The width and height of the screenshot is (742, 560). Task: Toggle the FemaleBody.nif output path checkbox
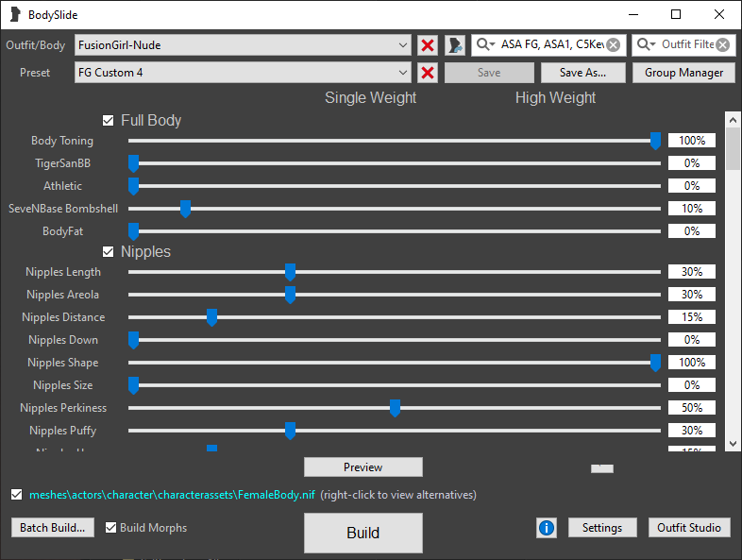pyautogui.click(x=16, y=495)
